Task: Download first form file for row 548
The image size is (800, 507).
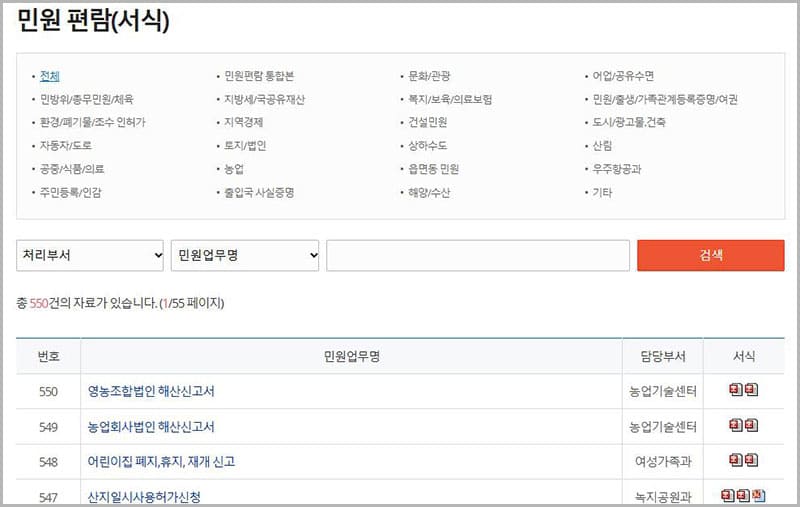Action: 736,460
